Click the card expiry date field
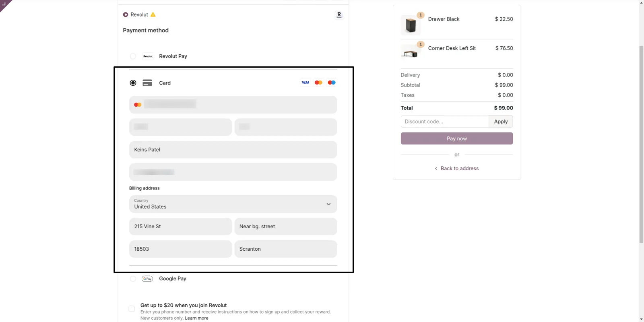This screenshot has height=322, width=644. coord(180,127)
